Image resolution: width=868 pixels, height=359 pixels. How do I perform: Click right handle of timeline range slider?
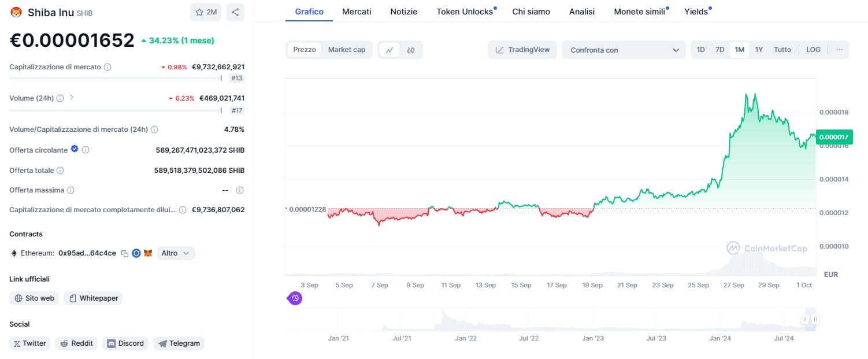point(815,319)
